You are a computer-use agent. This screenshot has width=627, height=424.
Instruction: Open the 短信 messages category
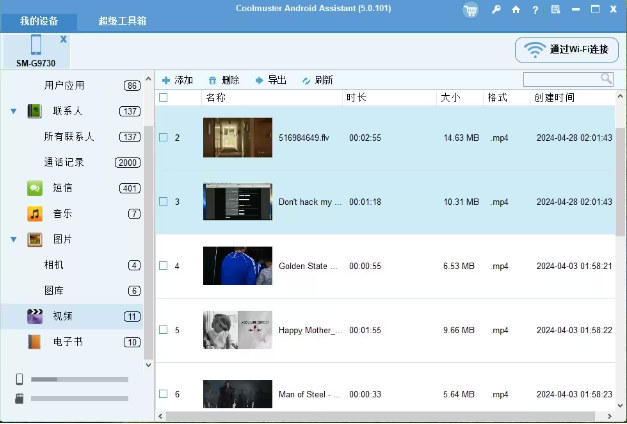tap(62, 188)
